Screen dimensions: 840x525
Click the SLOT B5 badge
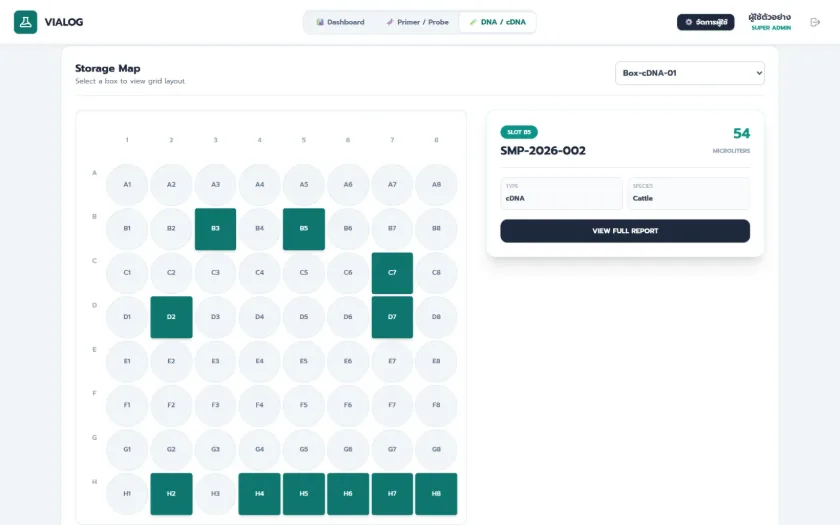(x=519, y=132)
